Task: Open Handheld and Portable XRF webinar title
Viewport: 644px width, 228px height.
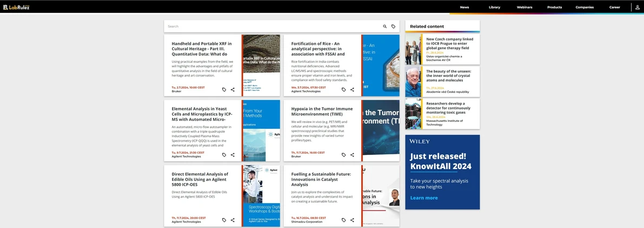Action: (x=202, y=49)
